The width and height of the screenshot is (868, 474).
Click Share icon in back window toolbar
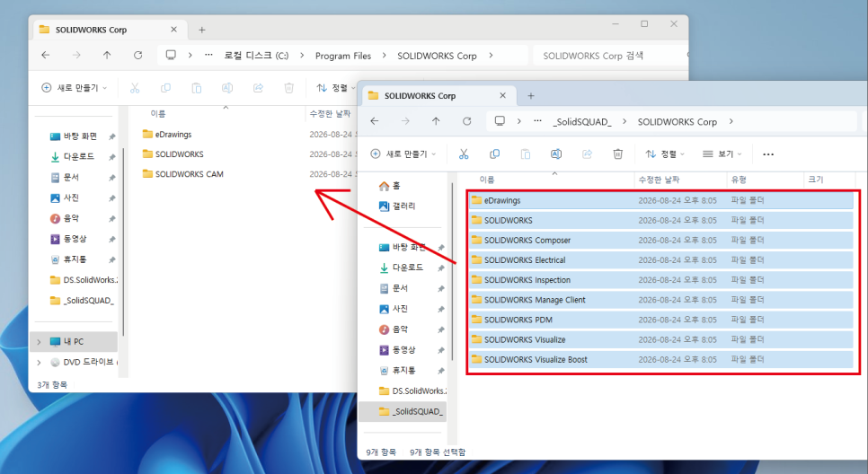(258, 88)
